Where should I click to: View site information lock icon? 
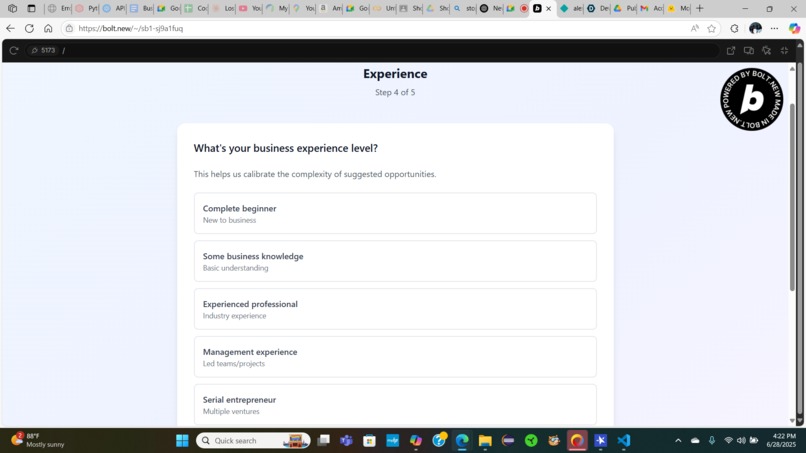[x=69, y=28]
